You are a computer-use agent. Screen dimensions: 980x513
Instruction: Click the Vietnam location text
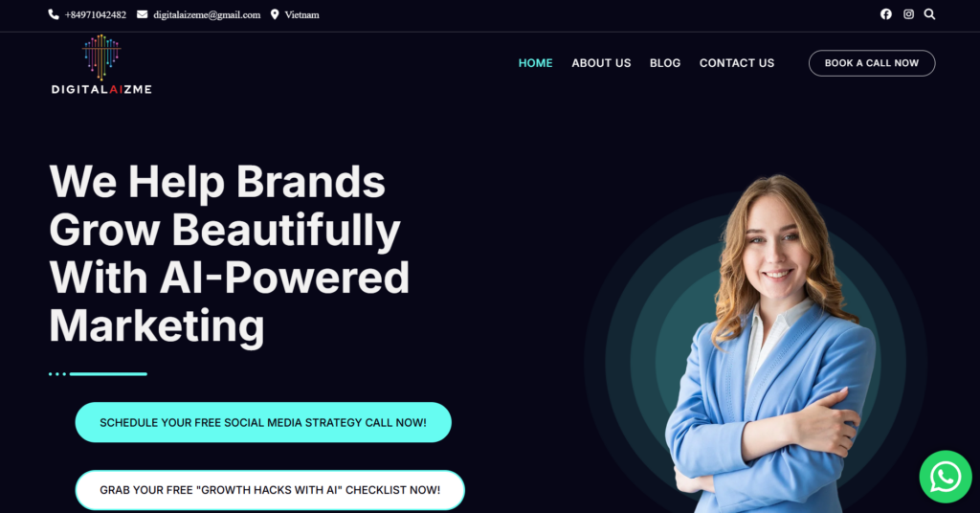301,15
